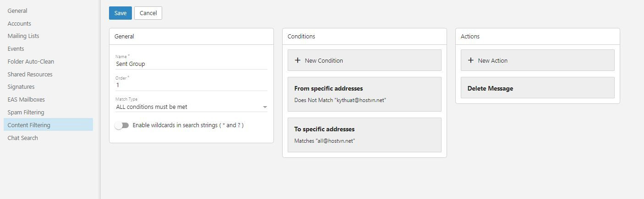The image size is (644, 199).
Task: Open the From specific addresses condition
Action: [x=364, y=94]
